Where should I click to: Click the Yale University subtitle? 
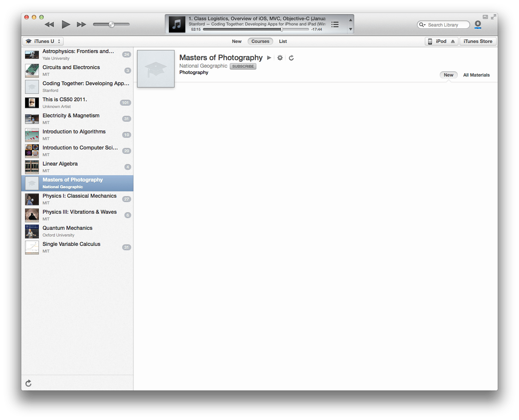click(x=56, y=59)
